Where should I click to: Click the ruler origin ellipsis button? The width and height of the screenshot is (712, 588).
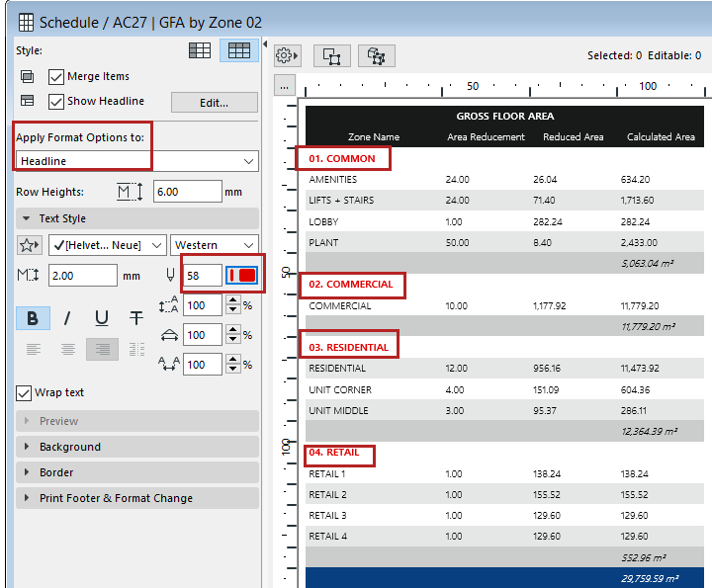coord(285,85)
